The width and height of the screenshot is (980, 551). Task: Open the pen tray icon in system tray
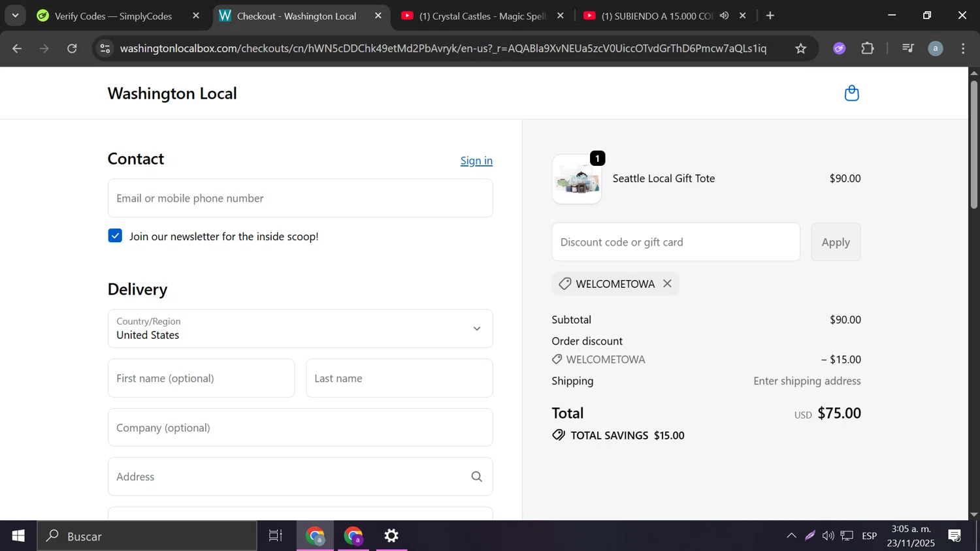click(x=810, y=536)
